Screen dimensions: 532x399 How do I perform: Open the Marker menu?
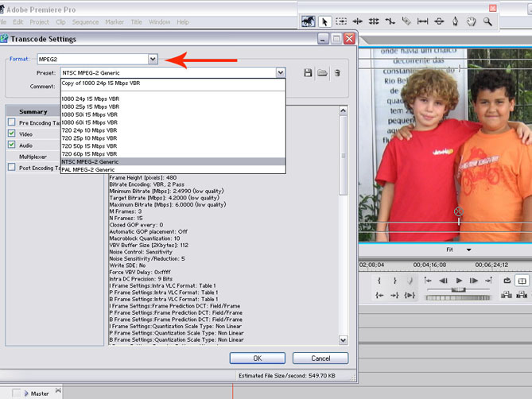point(115,21)
